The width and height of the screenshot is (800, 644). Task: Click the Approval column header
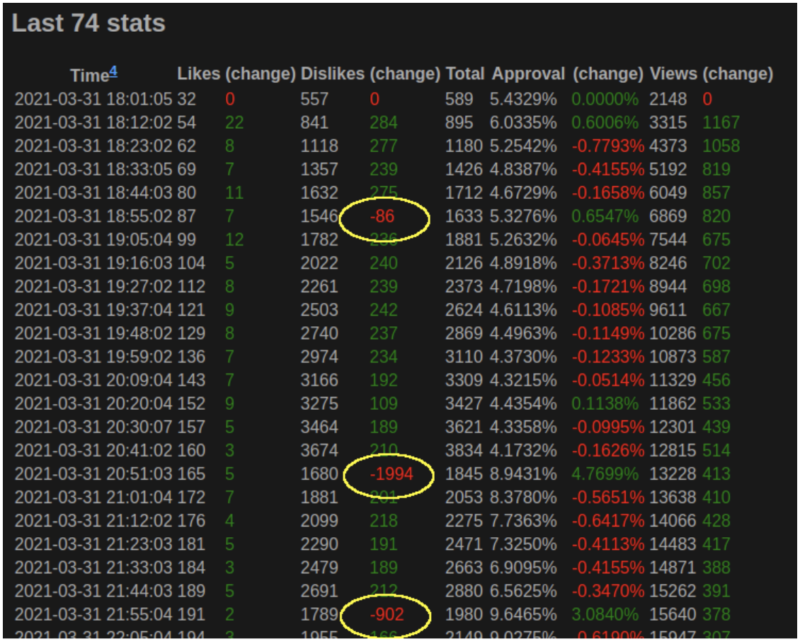(528, 74)
